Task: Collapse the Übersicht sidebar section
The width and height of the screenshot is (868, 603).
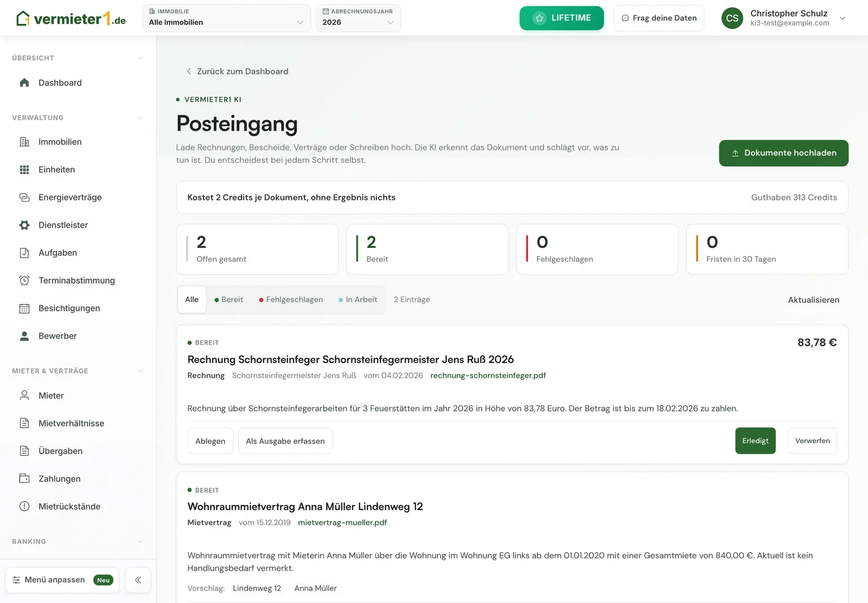Action: (x=140, y=58)
